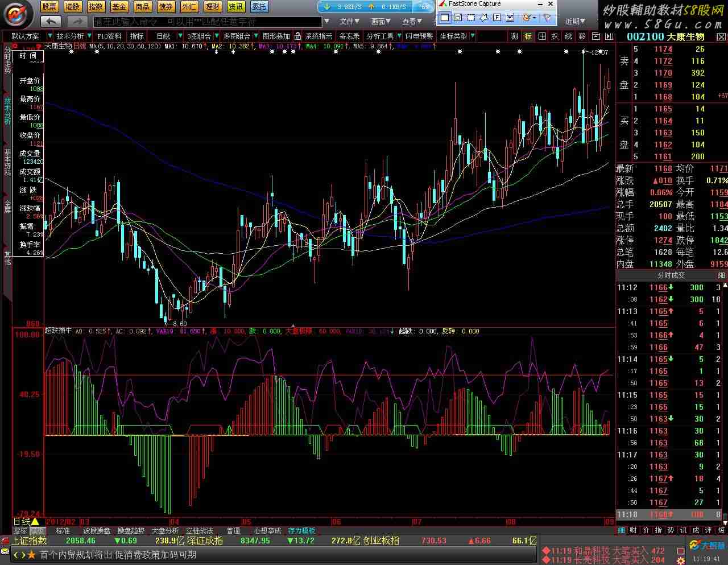Select FastStone capture scrolling window icon
The height and width of the screenshot is (565, 728).
point(510,18)
